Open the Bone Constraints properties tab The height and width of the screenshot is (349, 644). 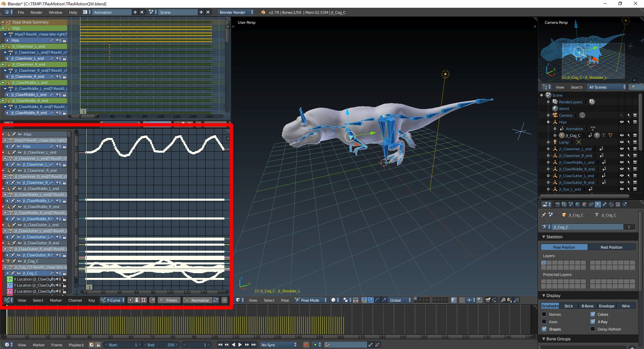pos(611,204)
